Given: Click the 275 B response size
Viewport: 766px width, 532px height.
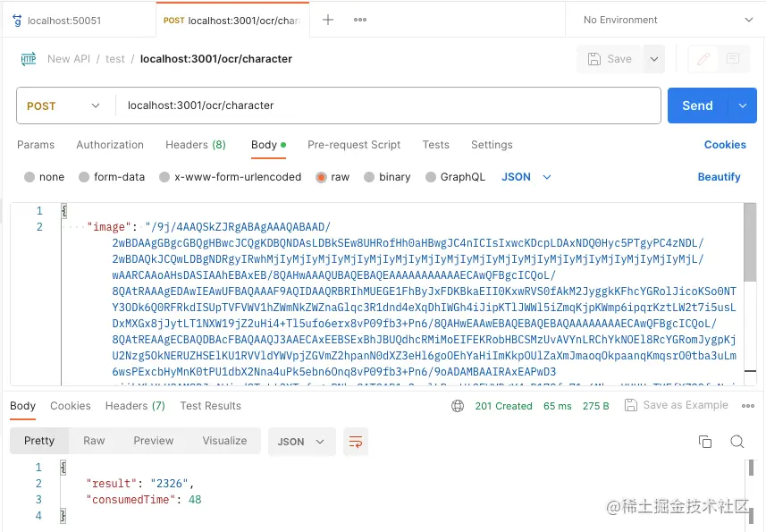Looking at the screenshot, I should (595, 405).
